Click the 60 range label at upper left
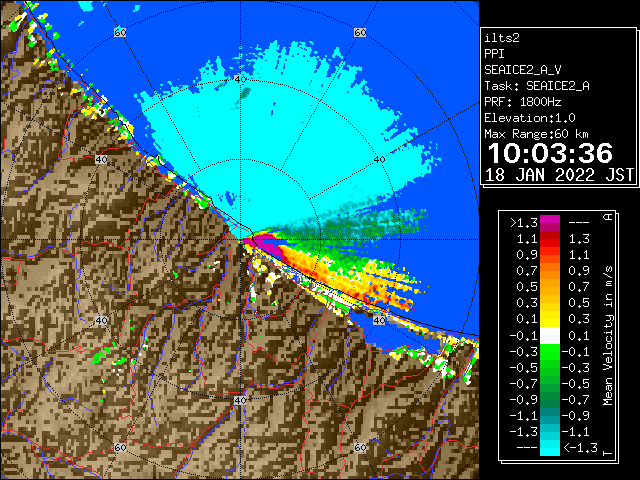The height and width of the screenshot is (480, 640). [120, 32]
